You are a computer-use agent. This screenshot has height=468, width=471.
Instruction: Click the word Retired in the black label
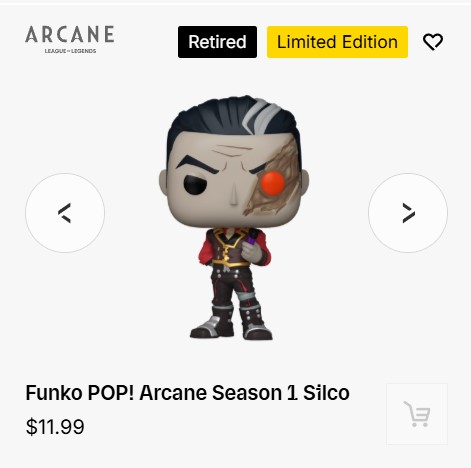217,42
